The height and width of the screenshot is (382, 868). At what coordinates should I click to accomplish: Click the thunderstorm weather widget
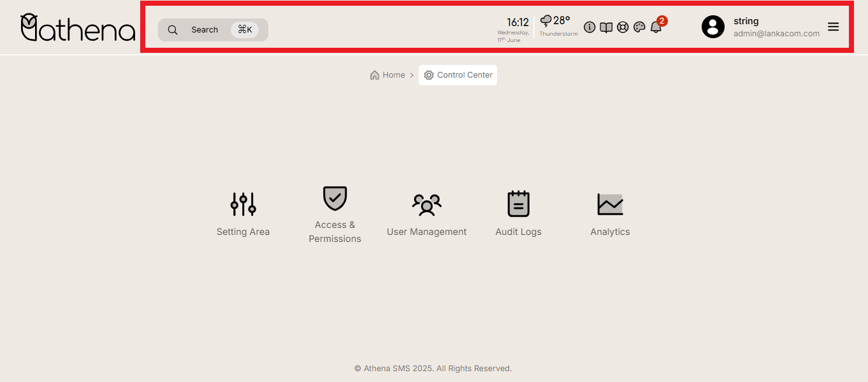pos(558,26)
